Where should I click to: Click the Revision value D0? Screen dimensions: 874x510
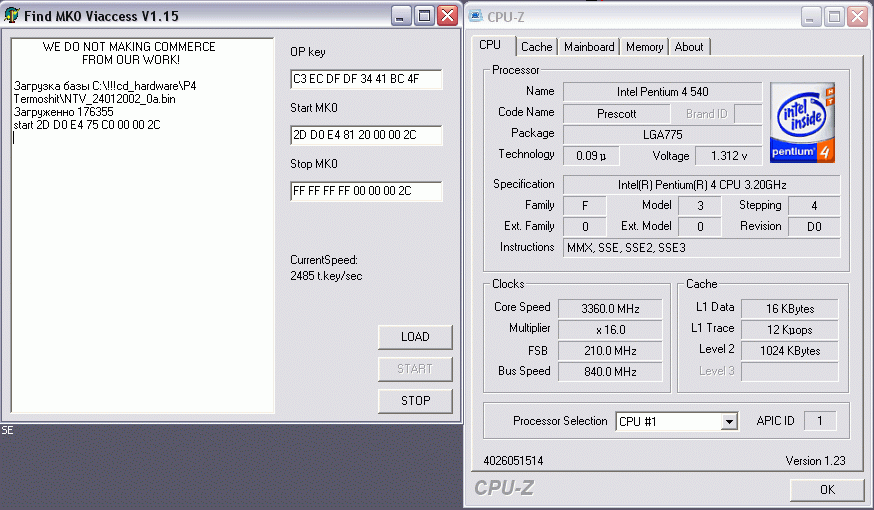pyautogui.click(x=814, y=226)
